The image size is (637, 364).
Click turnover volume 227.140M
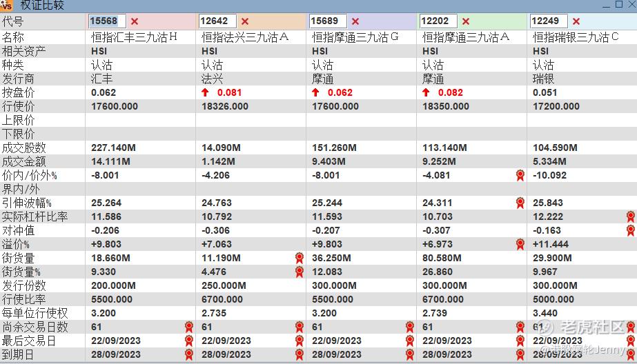[113, 148]
